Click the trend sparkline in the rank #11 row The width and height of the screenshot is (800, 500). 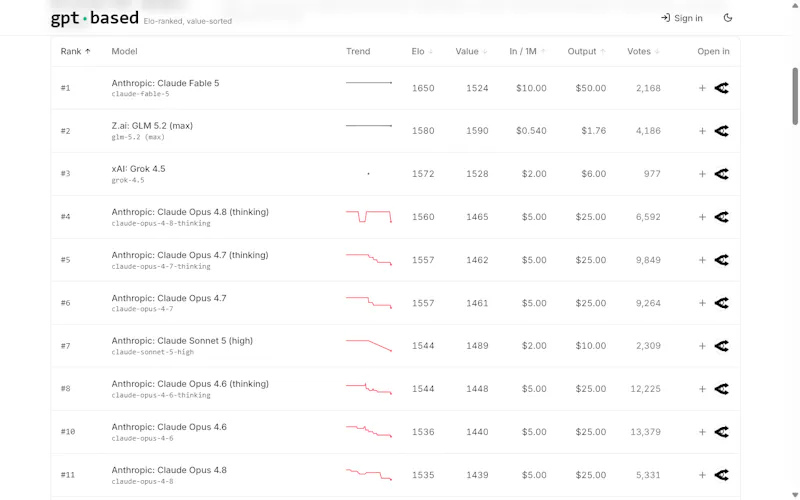pyautogui.click(x=369, y=474)
